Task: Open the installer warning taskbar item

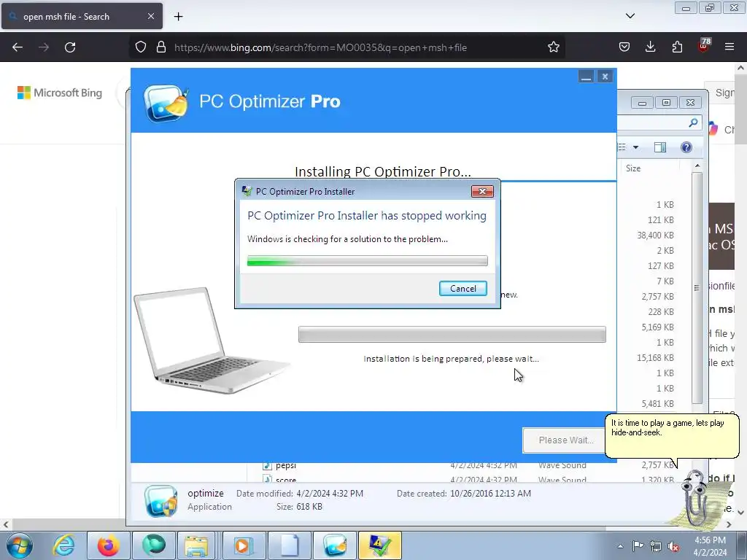Action: pos(379,545)
